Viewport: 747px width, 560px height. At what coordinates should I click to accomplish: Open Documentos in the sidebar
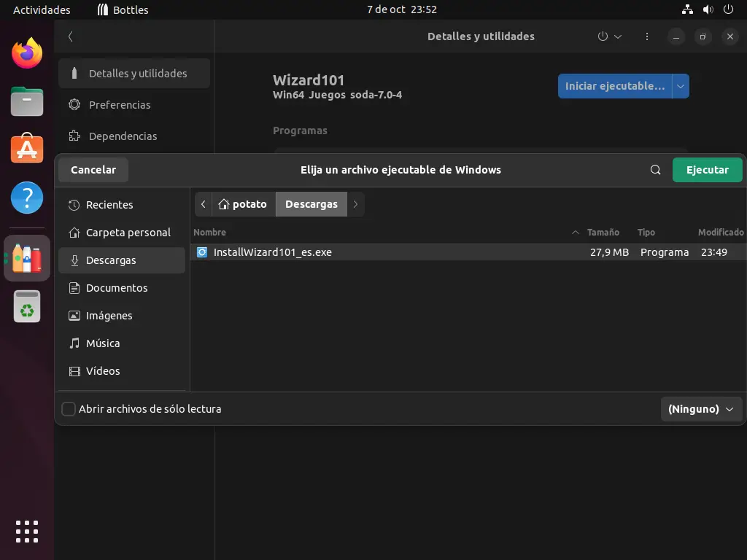[x=122, y=287]
